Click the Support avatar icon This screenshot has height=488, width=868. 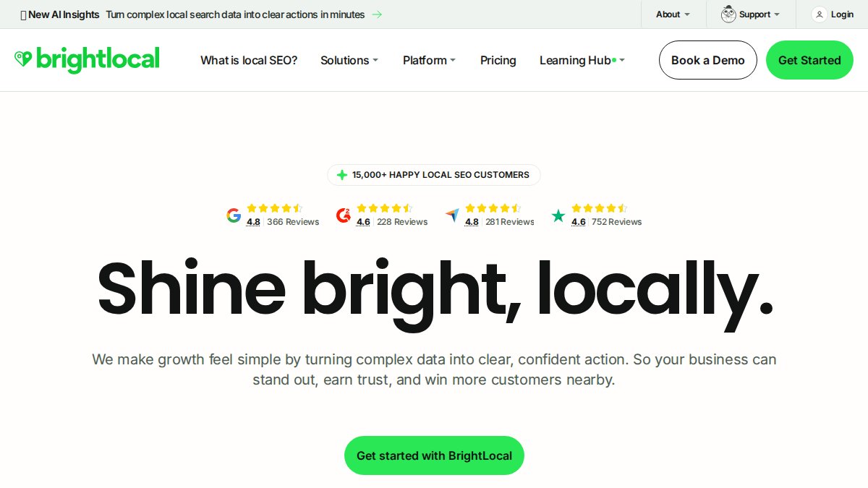[x=728, y=14]
